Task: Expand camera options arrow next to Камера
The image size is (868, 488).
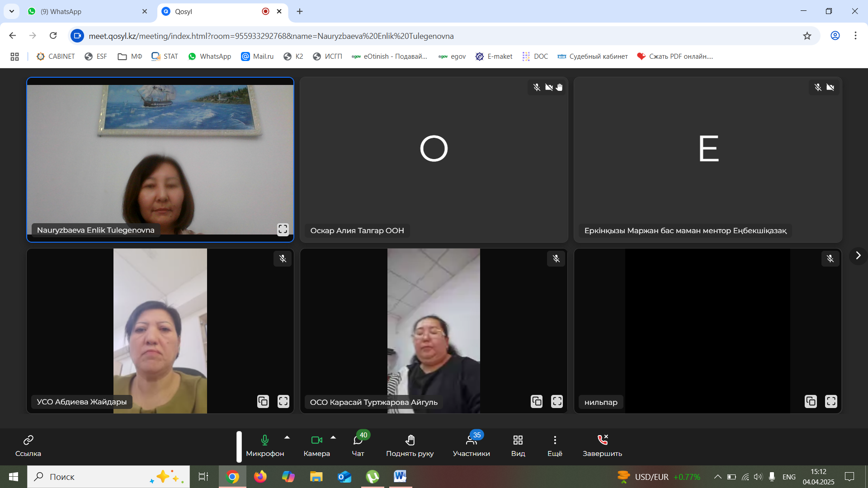Action: point(333,437)
